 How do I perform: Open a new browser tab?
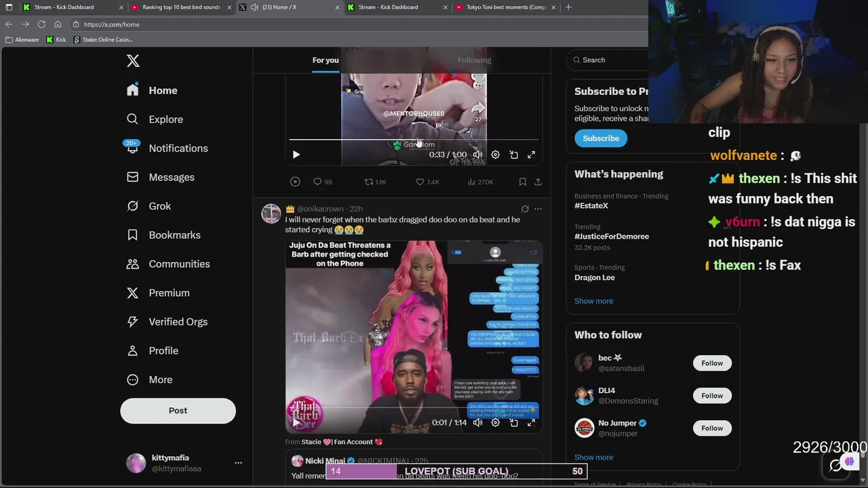[x=568, y=7]
